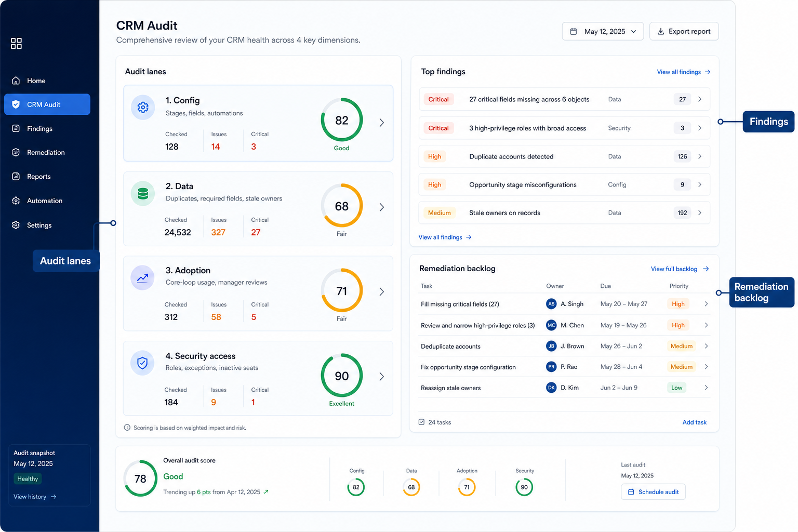Click the Schedule audit button
This screenshot has height=532, width=798.
tap(653, 492)
